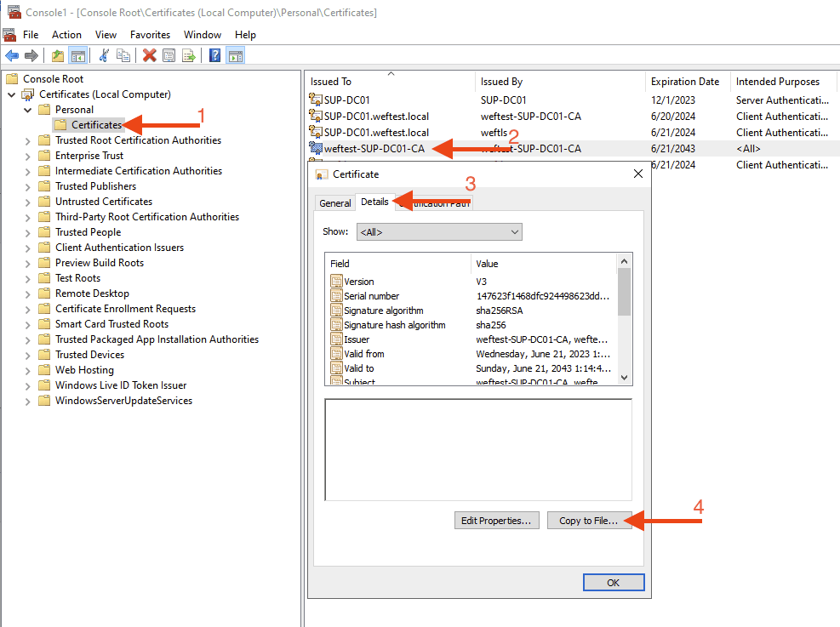Click the Back arrow toolbar icon
This screenshot has height=627, width=840.
[12, 55]
